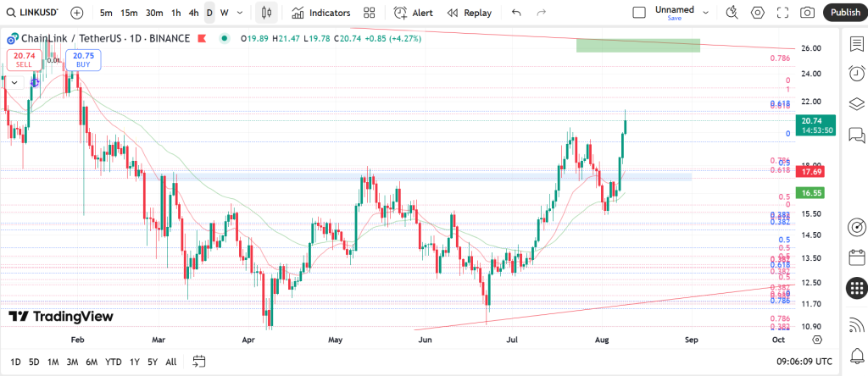868x376 pixels.
Task: Open the apps grid dots button
Action: tap(856, 288)
